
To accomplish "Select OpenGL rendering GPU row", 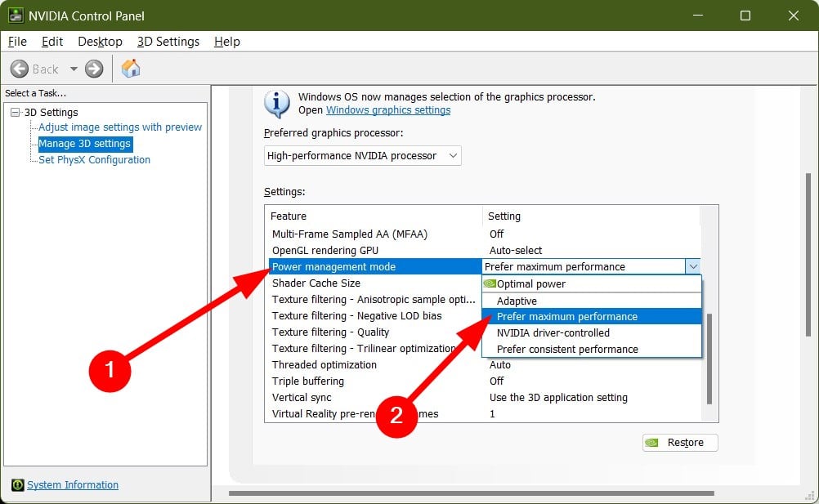I will point(484,251).
